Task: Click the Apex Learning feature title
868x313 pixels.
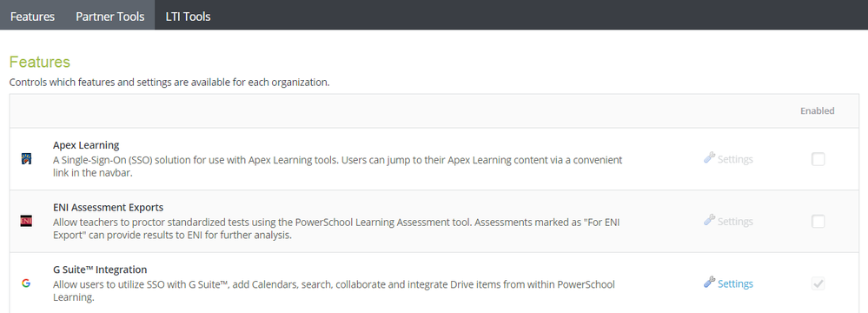Action: (86, 145)
